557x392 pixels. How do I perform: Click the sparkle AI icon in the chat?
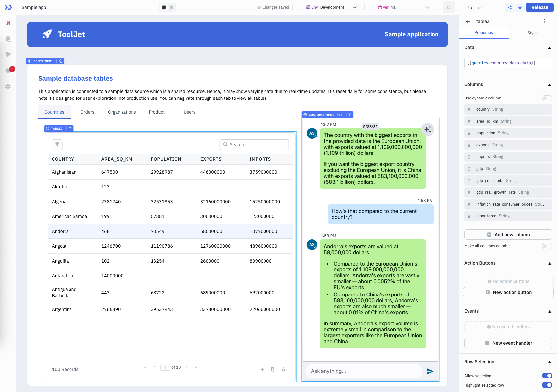[427, 129]
